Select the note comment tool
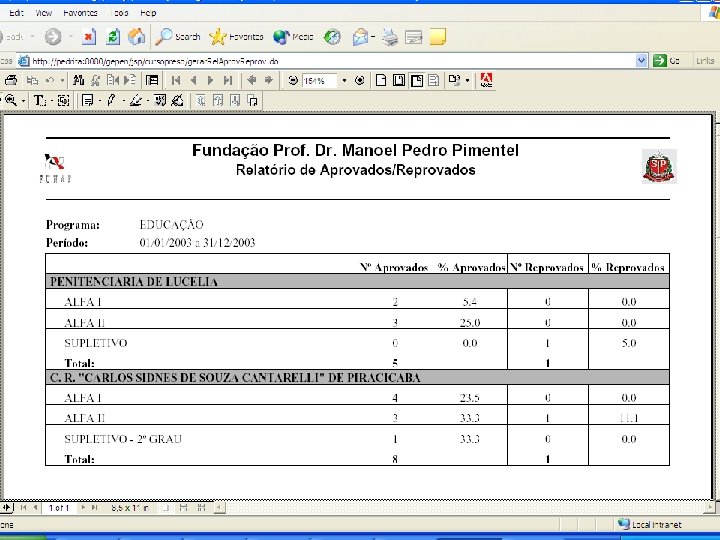The height and width of the screenshot is (540, 720). tap(87, 100)
